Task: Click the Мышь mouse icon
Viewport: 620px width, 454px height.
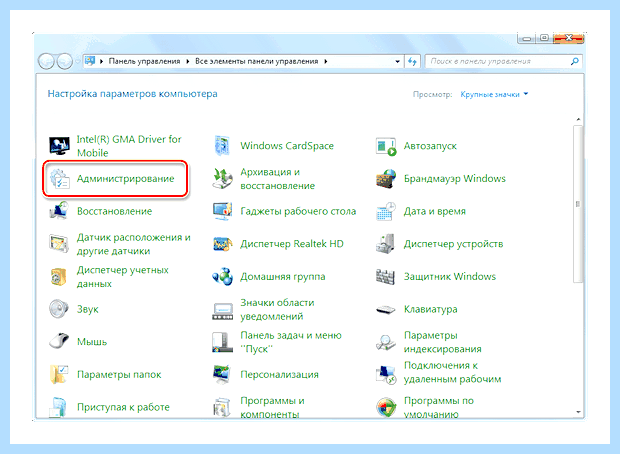Action: 59,342
